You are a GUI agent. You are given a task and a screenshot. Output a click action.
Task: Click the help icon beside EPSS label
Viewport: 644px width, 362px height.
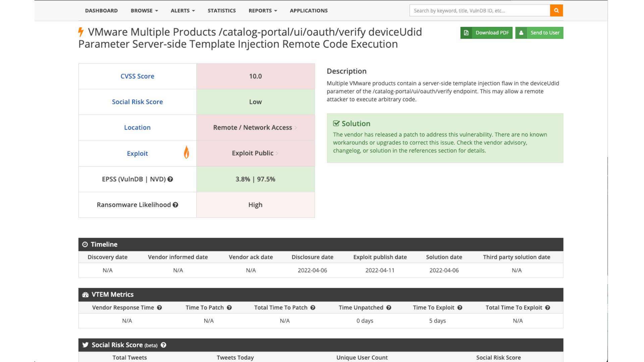pyautogui.click(x=170, y=179)
